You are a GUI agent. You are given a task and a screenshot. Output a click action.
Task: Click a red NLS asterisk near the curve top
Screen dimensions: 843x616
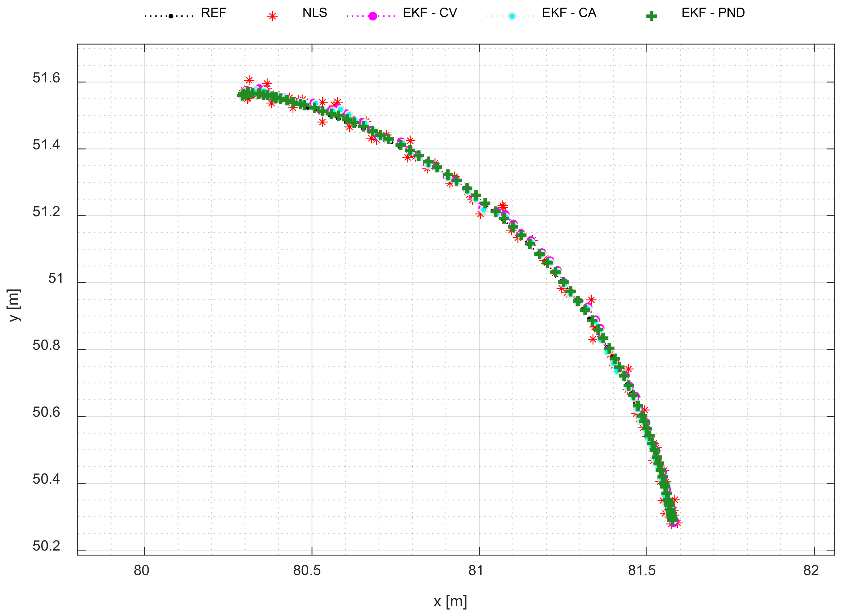[249, 79]
